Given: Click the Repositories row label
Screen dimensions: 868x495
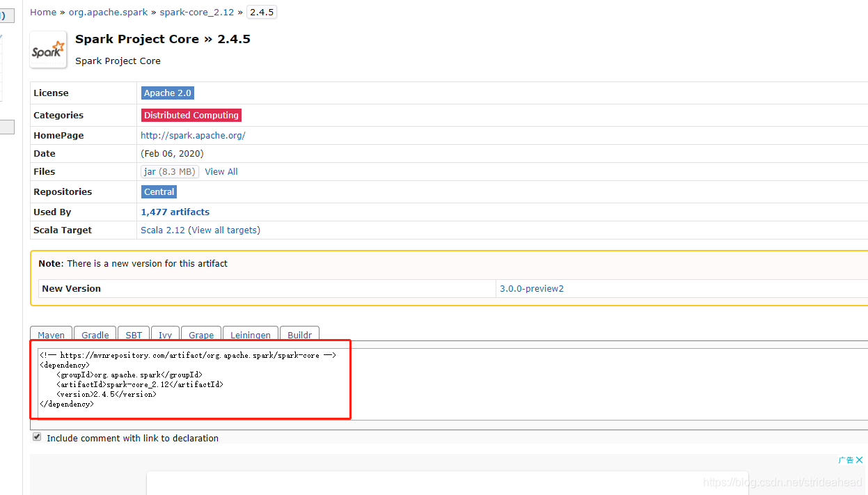Looking at the screenshot, I should point(63,191).
